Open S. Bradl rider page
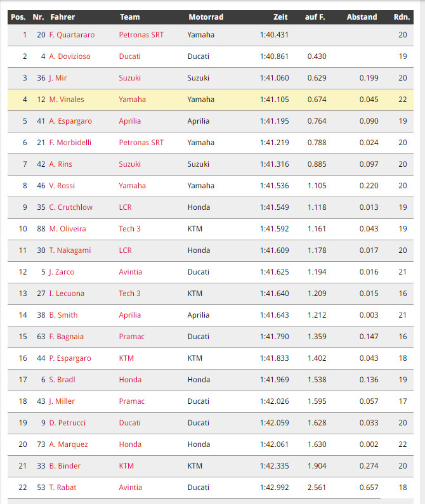This screenshot has width=425, height=504. (x=62, y=379)
